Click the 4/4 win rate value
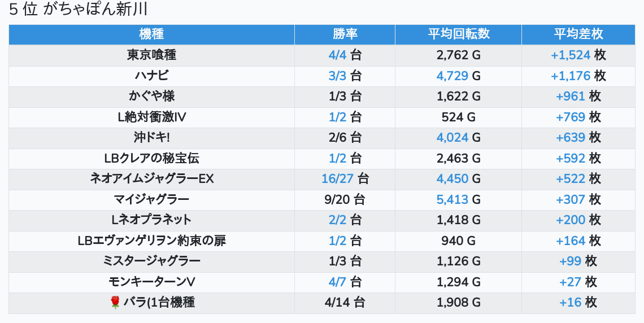 [x=337, y=55]
